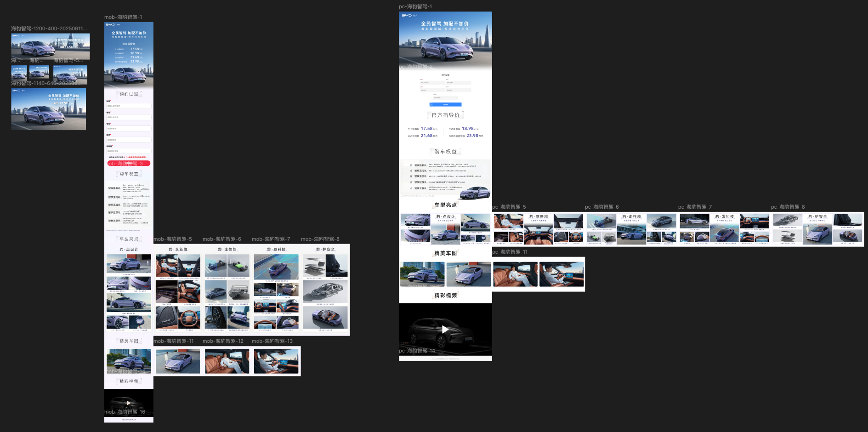Click the driver interior photo in mob-海豹智驾-13
The image size is (868, 432).
[276, 361]
